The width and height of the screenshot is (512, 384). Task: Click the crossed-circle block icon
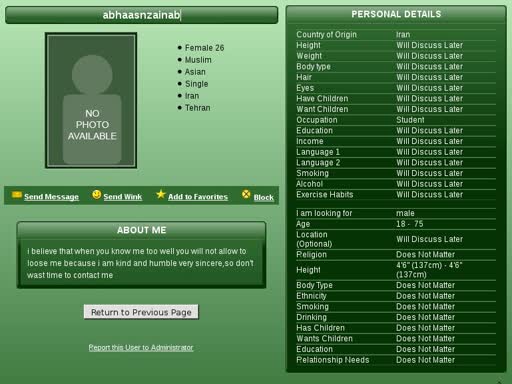tap(246, 194)
